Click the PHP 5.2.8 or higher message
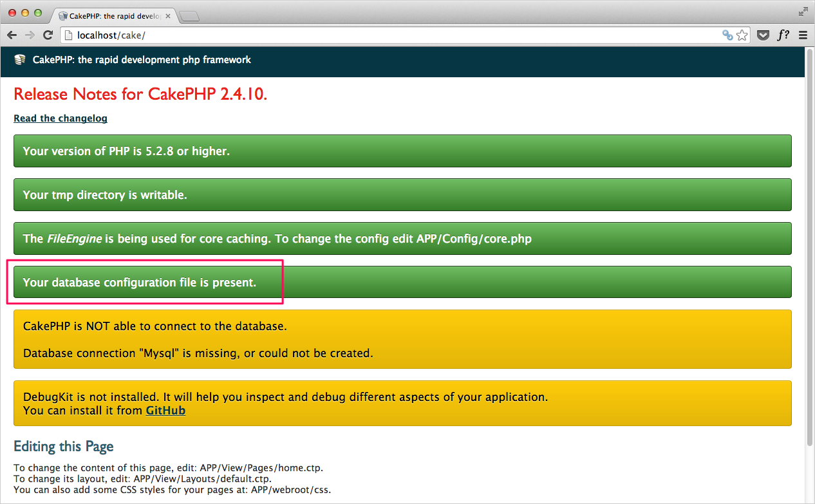The width and height of the screenshot is (815, 504). [x=402, y=151]
